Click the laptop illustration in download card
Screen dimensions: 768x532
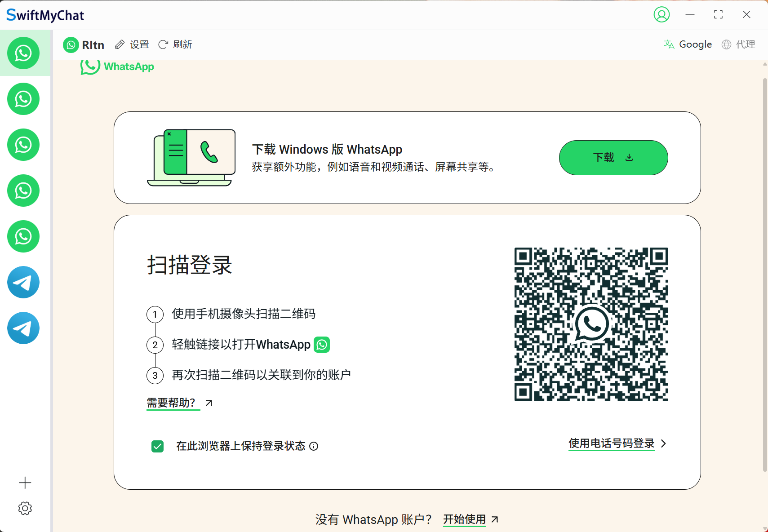pos(191,158)
